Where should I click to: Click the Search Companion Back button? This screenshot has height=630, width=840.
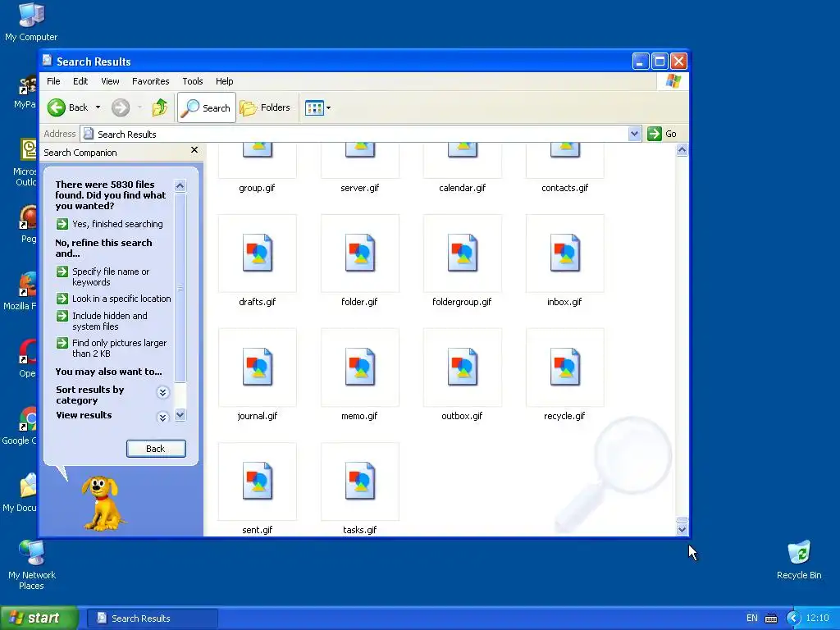(156, 449)
